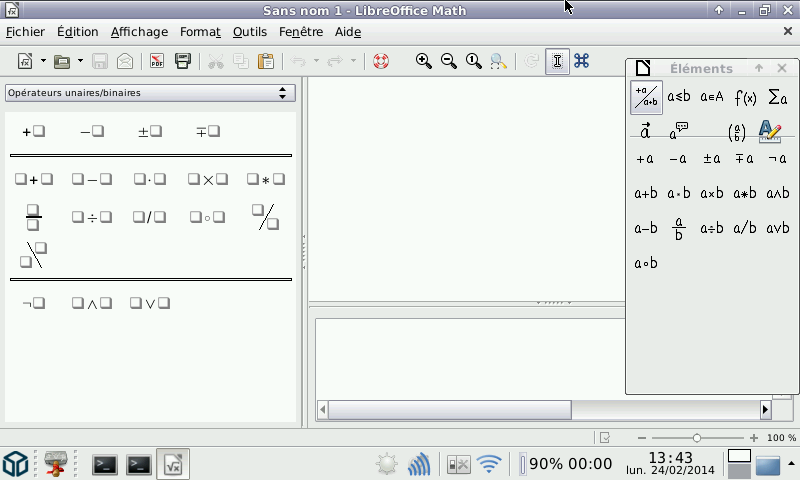Open the Redo history dropdown arrow

click(x=353, y=61)
